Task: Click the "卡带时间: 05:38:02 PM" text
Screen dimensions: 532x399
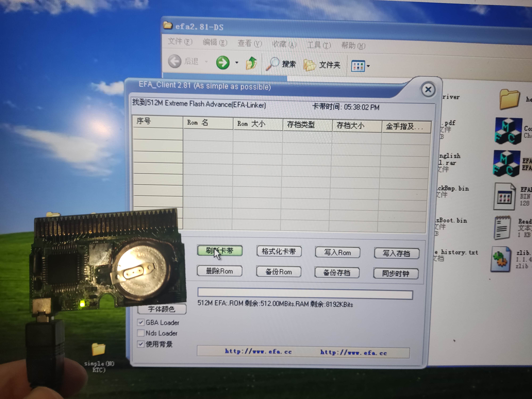Action: pos(346,107)
